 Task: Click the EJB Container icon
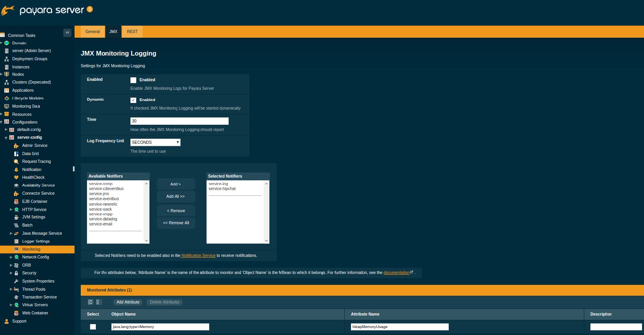[16, 202]
